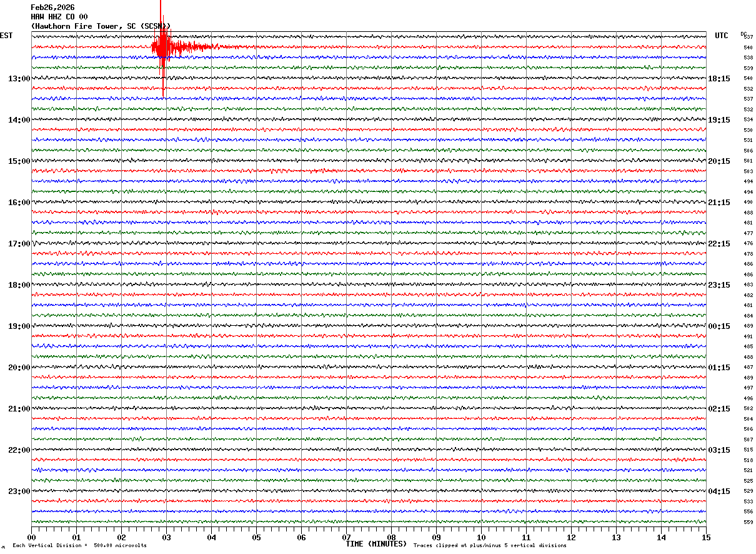Click the Each Vertical Division scale note
Viewport: 756px width, 554px height.
pyautogui.click(x=79, y=545)
